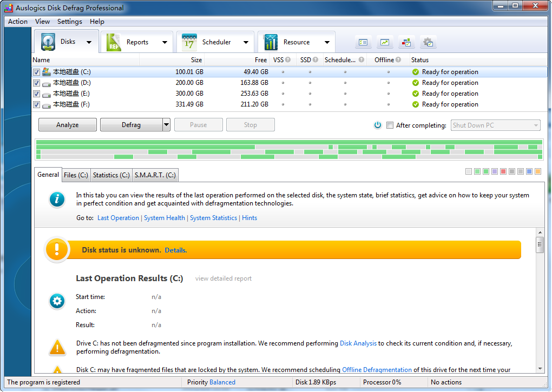Viewport: 552px width, 392px height.
Task: Open the Action menu
Action: [x=18, y=22]
